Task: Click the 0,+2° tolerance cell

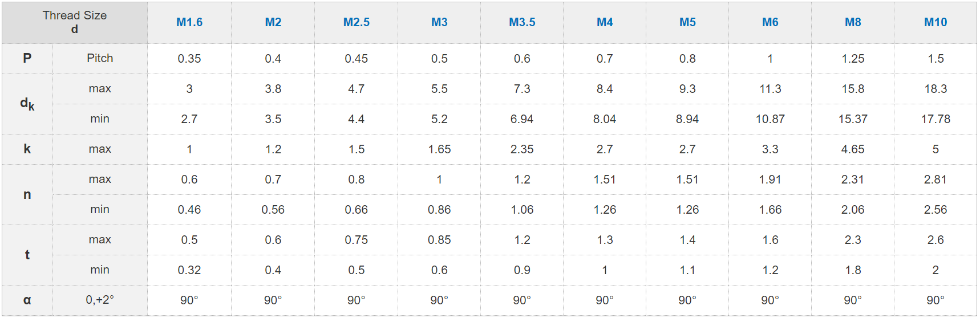Action: (100, 300)
